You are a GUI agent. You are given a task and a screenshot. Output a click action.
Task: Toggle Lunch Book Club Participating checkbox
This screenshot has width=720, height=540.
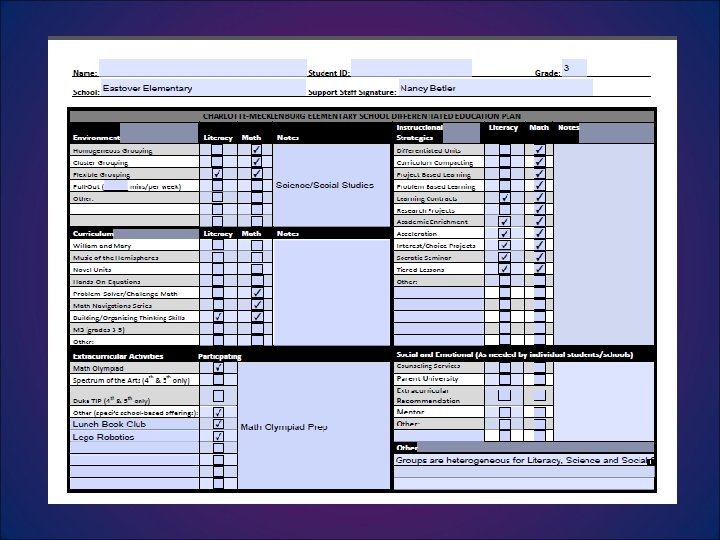point(219,424)
